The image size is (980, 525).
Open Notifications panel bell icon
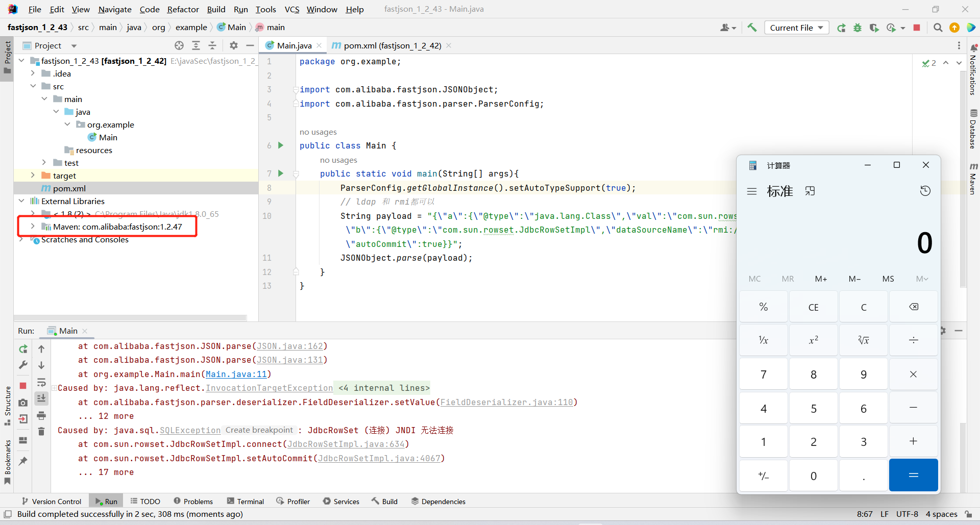coord(973,48)
